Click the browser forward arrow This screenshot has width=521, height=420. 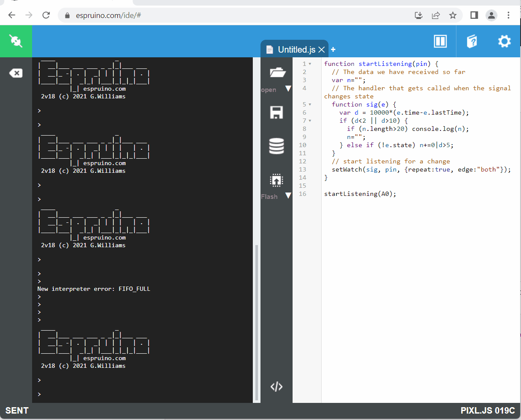[29, 15]
